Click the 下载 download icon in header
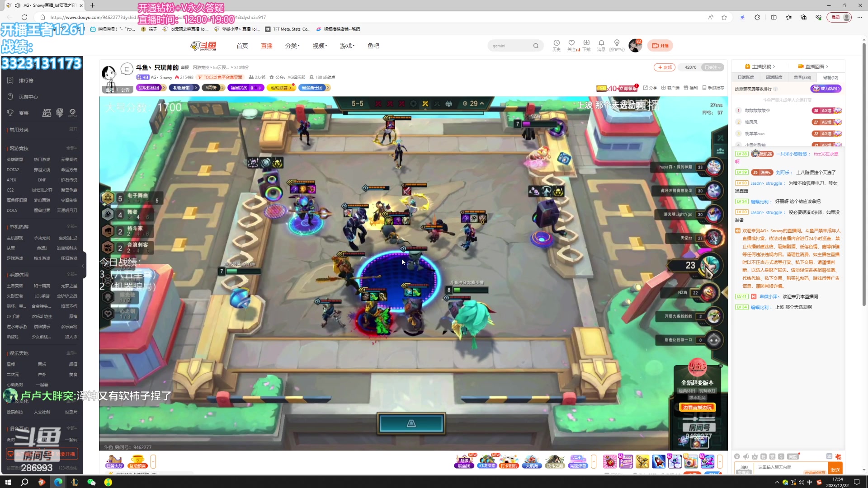 pos(586,43)
